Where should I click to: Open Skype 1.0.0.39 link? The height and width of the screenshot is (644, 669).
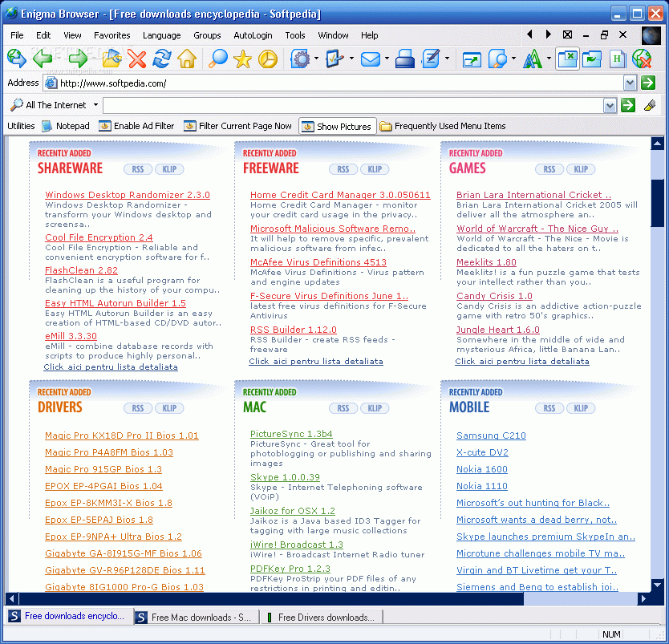point(285,477)
